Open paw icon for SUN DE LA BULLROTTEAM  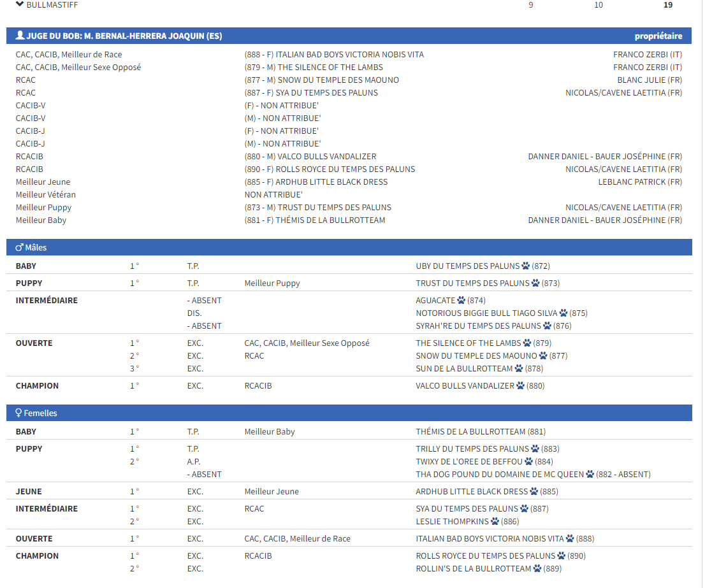tap(519, 368)
